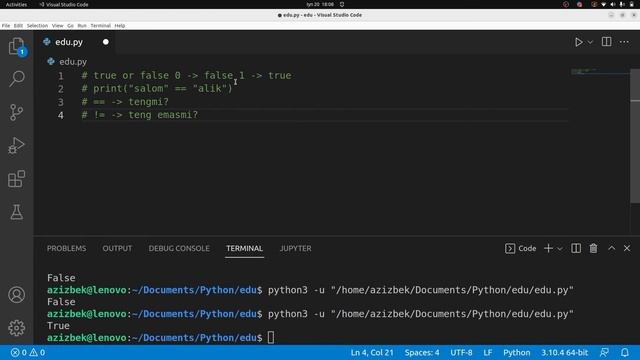Switch to the JUPYTER panel tab
This screenshot has height=360, width=640.
[296, 248]
